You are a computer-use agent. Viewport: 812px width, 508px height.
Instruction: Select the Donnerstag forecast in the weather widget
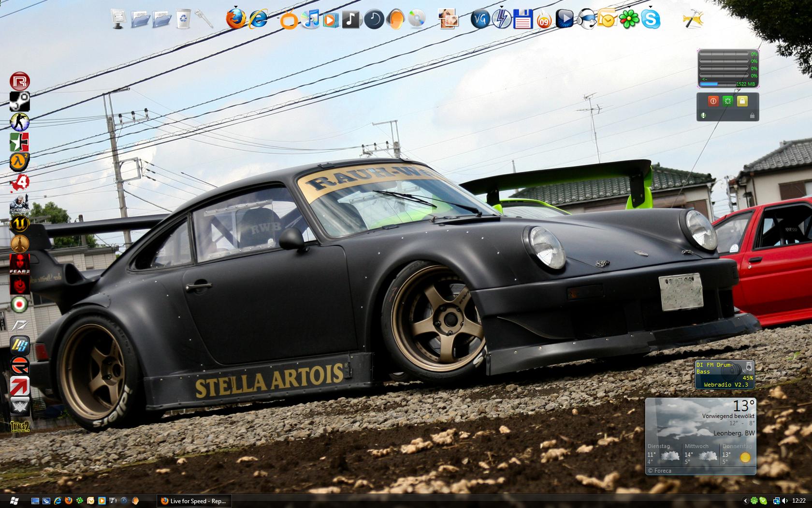pyautogui.click(x=738, y=454)
